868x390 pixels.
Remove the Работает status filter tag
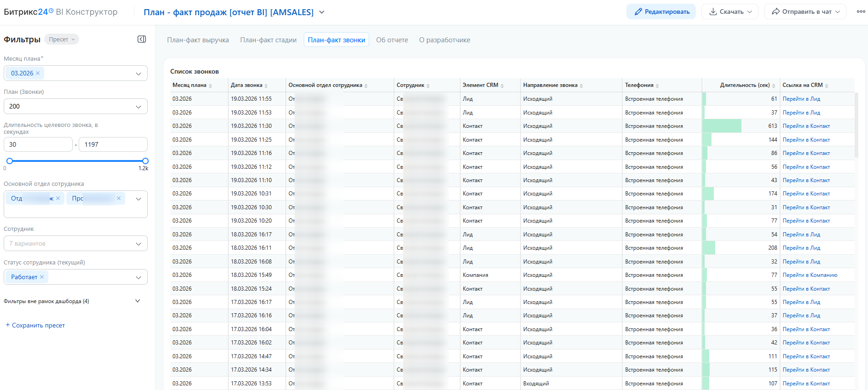(x=42, y=277)
